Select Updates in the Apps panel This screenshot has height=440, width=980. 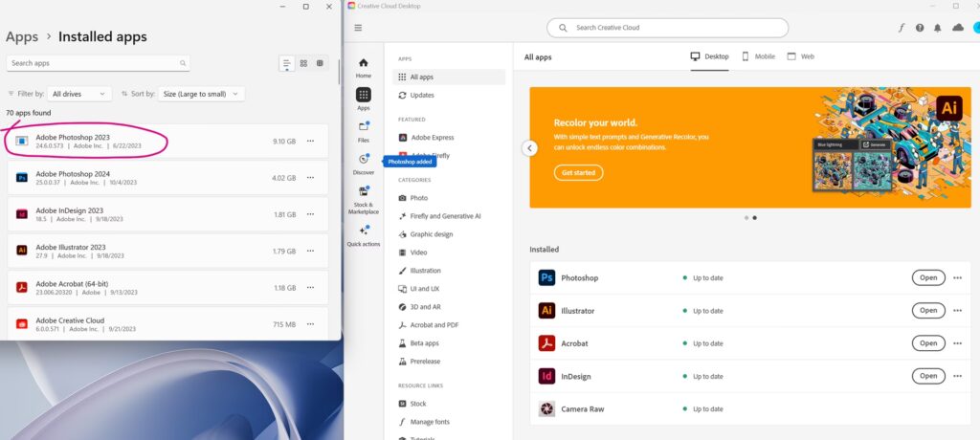421,95
